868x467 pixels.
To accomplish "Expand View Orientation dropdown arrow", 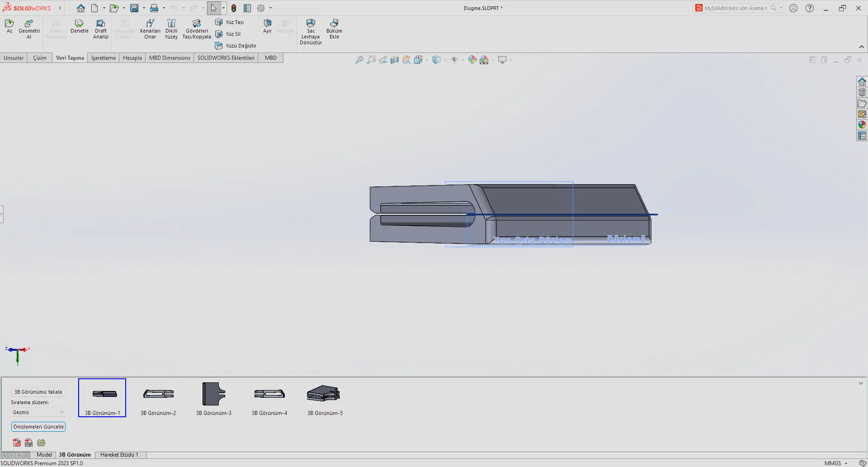I will pos(427,60).
